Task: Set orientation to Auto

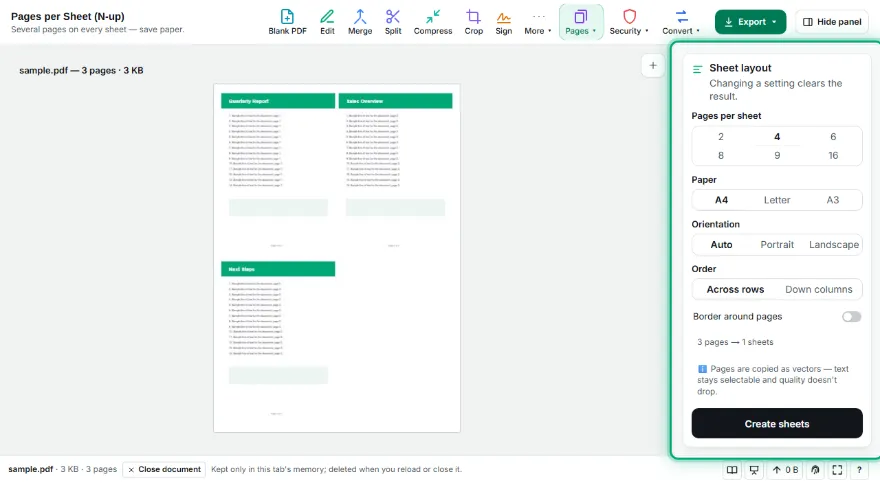Action: 721,245
